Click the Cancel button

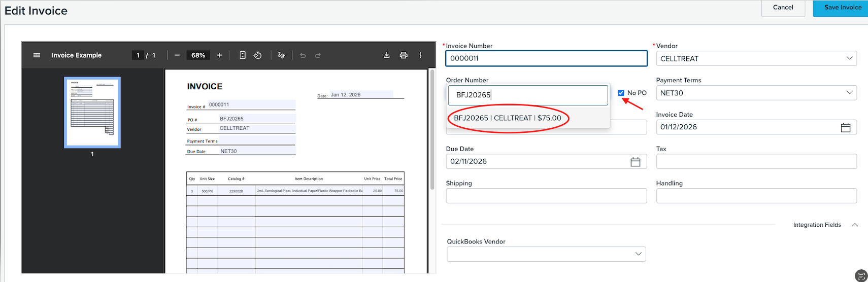783,8
